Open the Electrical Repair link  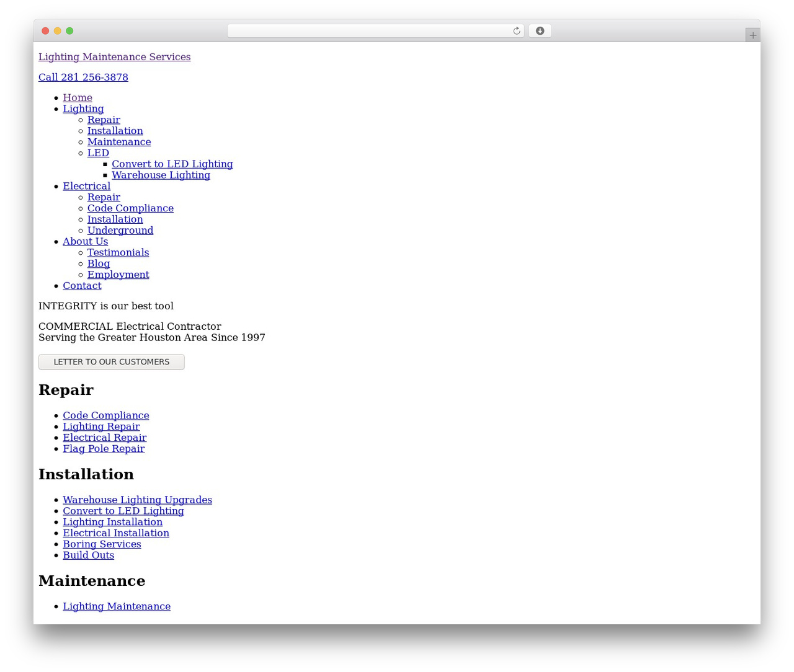[x=104, y=438]
